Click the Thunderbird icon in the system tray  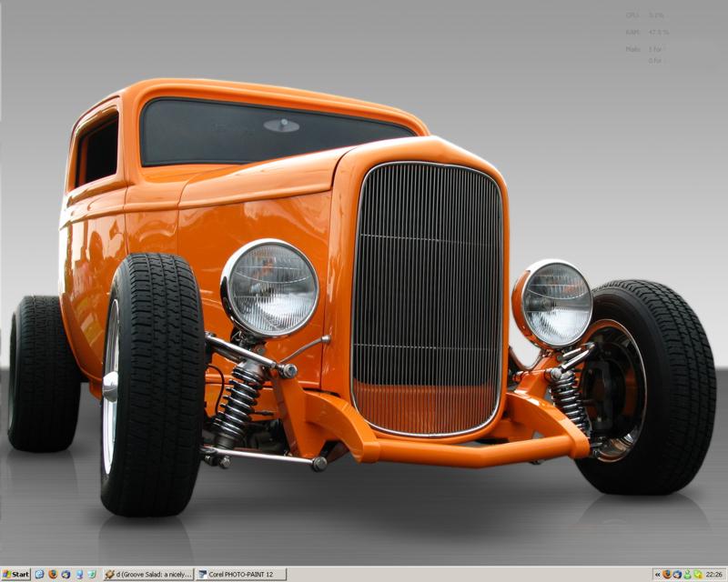pos(677,575)
